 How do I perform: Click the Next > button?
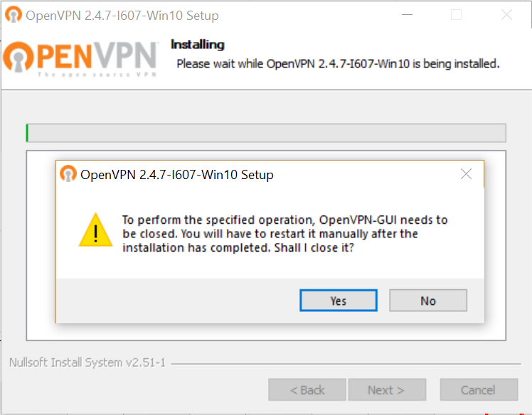pos(387,389)
